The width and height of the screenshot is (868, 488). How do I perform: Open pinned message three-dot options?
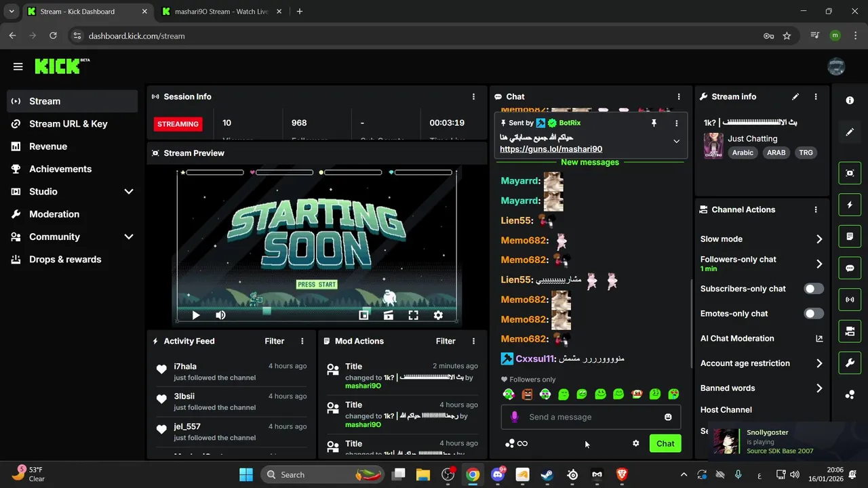pyautogui.click(x=676, y=123)
